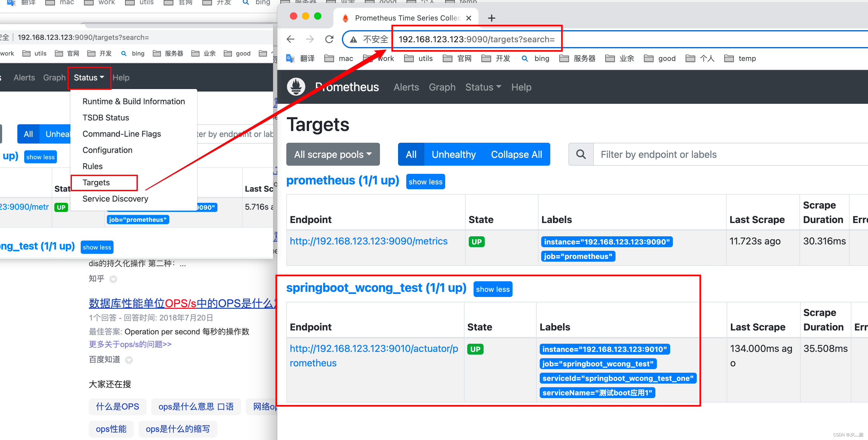The image size is (868, 440).
Task: Click the not-secure warning triangle icon
Action: click(353, 40)
